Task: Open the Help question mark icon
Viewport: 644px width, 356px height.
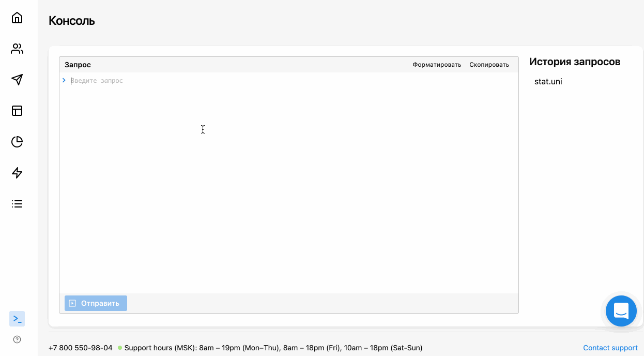Action: pos(17,339)
